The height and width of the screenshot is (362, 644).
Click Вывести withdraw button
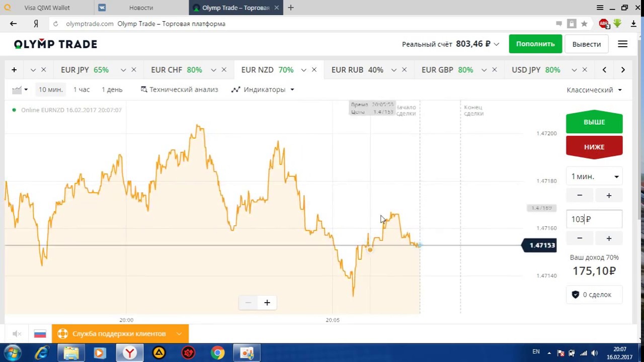click(x=587, y=44)
